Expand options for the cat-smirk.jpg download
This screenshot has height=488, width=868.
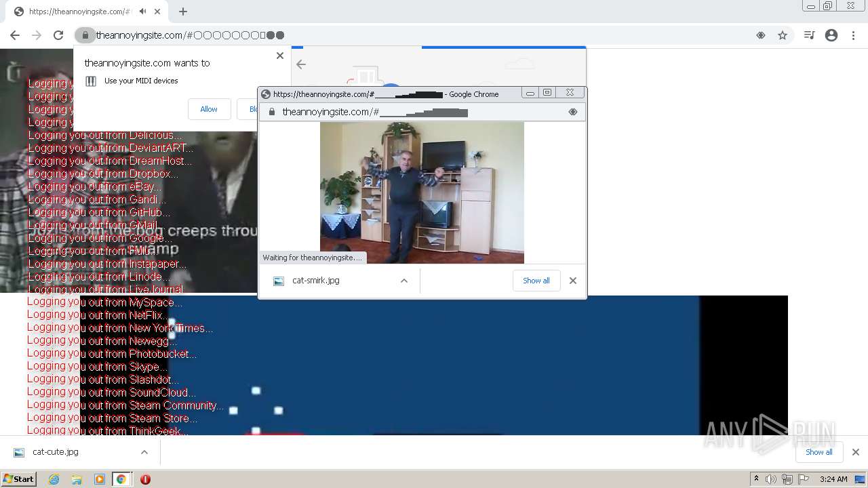point(404,281)
